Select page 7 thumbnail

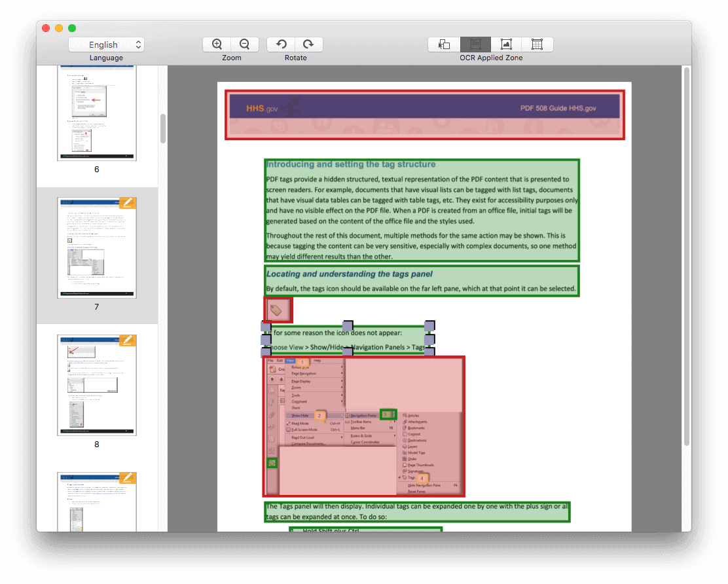(x=97, y=247)
